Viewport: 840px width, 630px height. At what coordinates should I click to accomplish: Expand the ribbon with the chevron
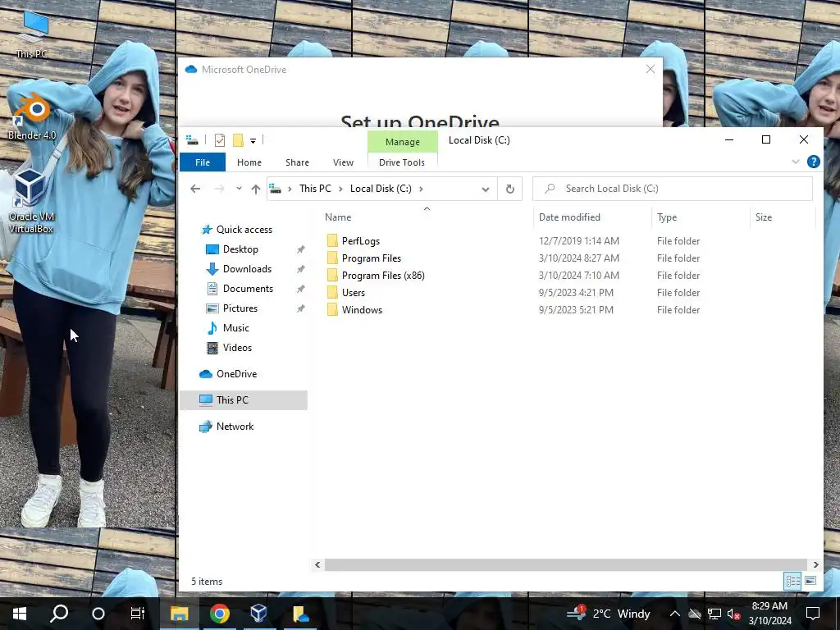796,162
